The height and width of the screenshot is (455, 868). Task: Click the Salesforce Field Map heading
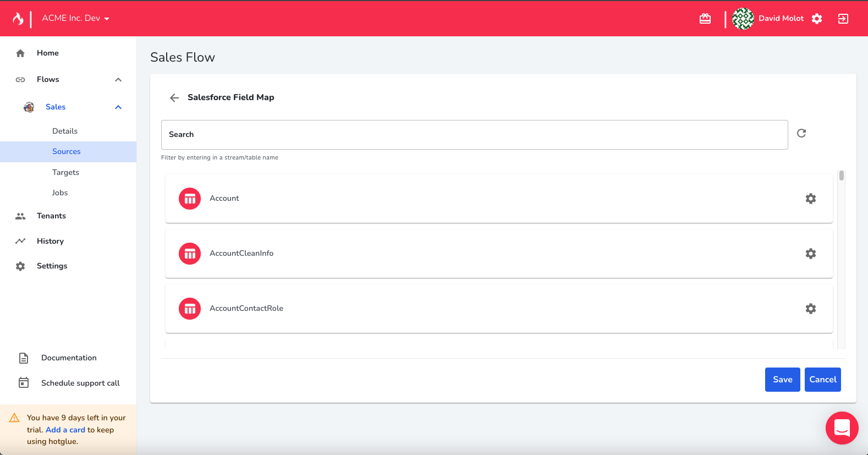tap(231, 97)
